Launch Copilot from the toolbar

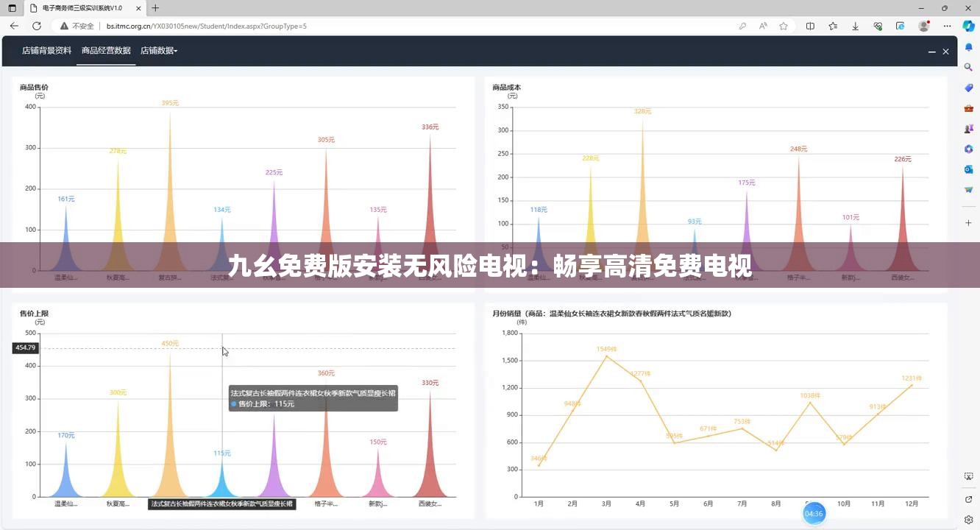pyautogui.click(x=969, y=26)
